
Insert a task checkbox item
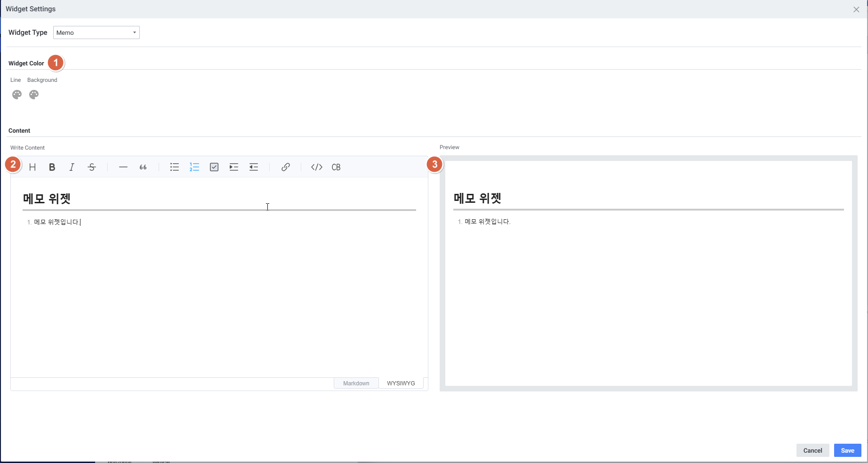214,167
